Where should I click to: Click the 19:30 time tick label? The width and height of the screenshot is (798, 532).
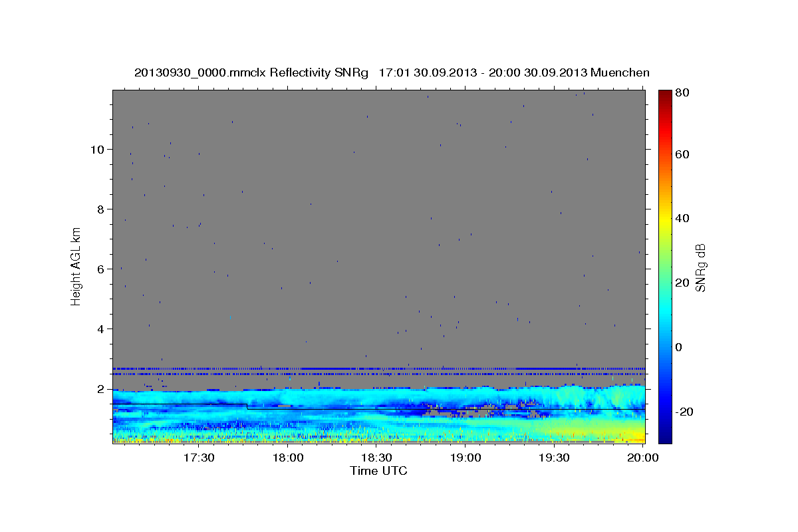[554, 458]
